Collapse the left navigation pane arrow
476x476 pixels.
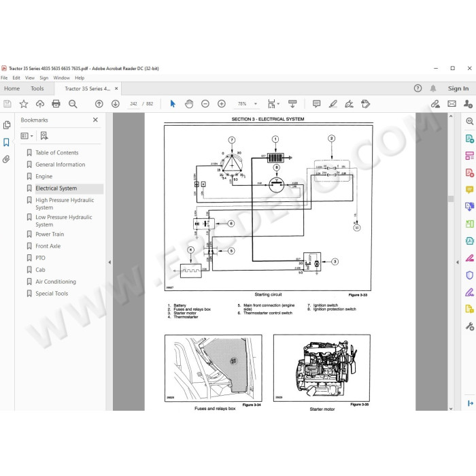pyautogui.click(x=109, y=262)
